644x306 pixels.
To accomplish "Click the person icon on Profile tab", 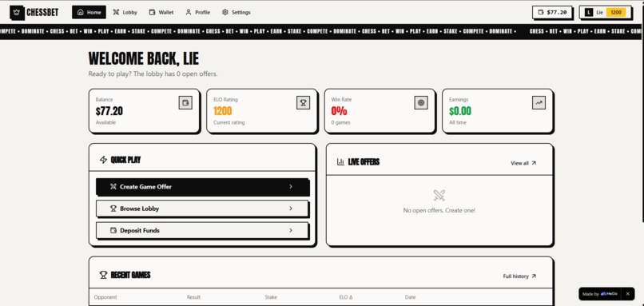I will pyautogui.click(x=189, y=12).
